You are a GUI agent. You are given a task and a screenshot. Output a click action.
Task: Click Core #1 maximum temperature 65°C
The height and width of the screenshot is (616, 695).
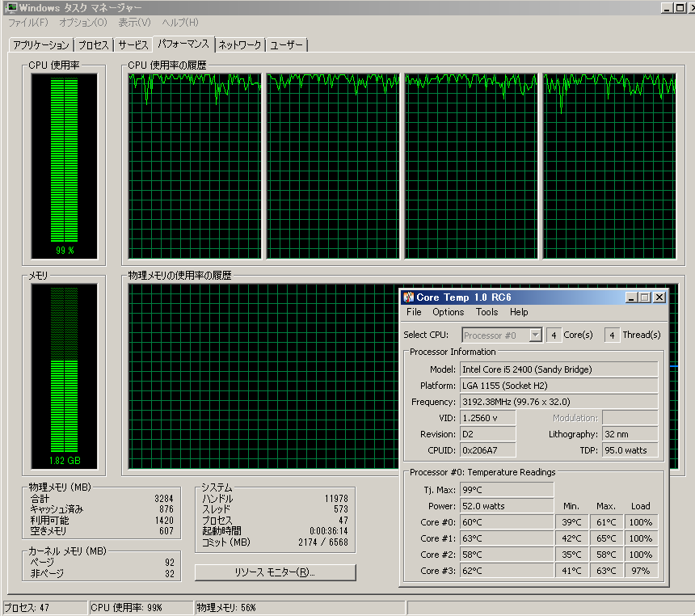click(x=607, y=538)
